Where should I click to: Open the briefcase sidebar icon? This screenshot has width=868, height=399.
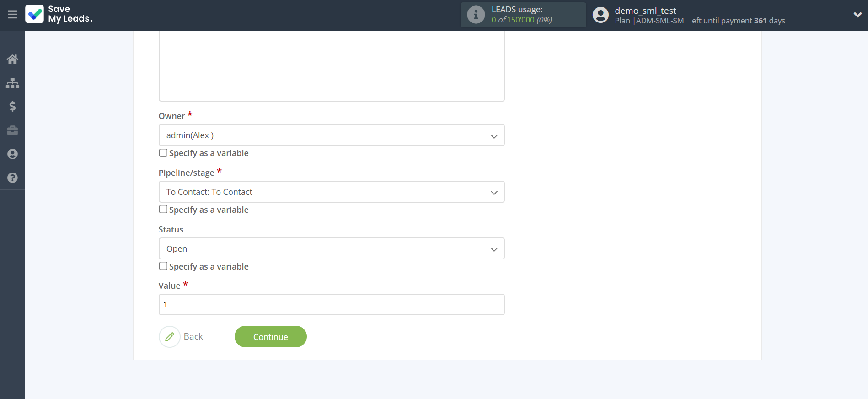tap(12, 130)
